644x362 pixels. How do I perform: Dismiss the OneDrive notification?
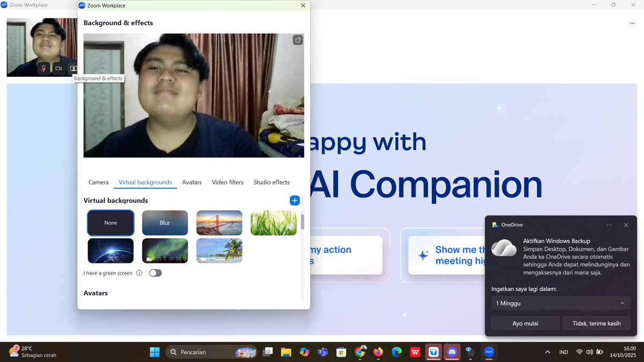pos(626,225)
